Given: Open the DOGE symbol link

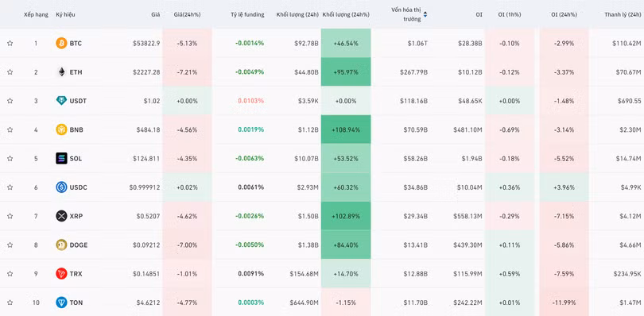Looking at the screenshot, I should pos(79,245).
